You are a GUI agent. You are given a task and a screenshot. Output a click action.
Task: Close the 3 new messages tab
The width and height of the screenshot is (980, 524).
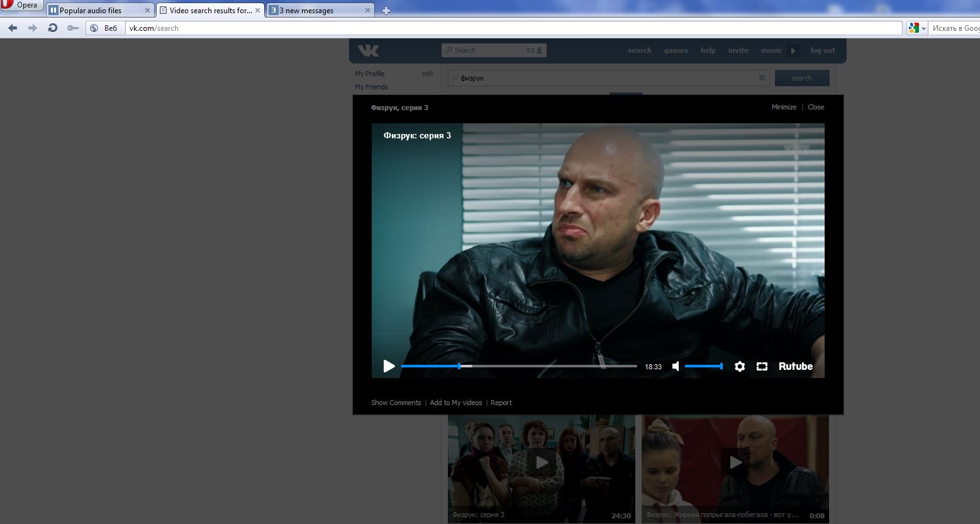tap(368, 11)
